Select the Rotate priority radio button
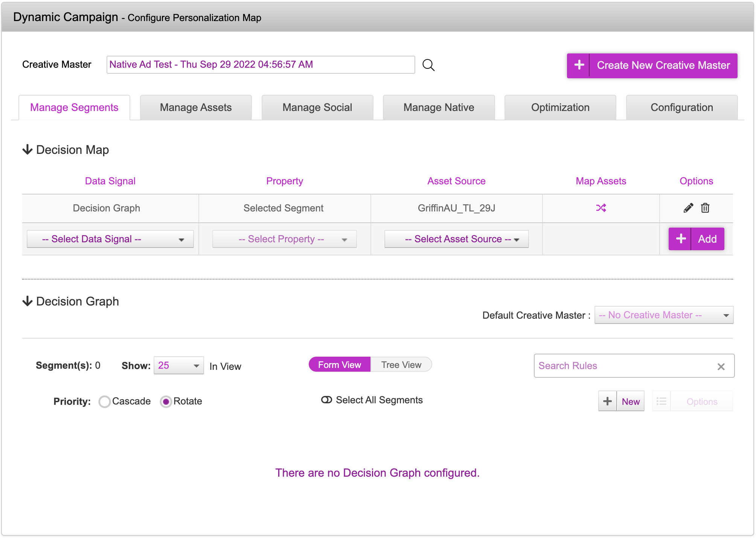The width and height of the screenshot is (756, 538). pyautogui.click(x=166, y=401)
